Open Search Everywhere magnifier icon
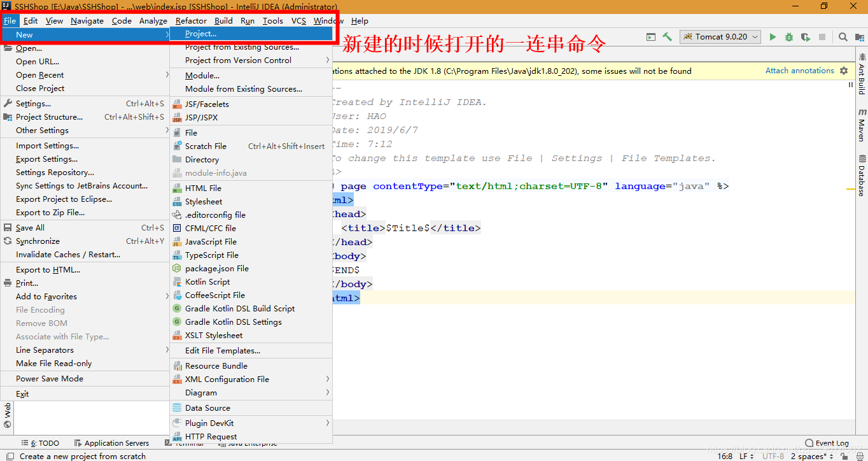 click(x=843, y=37)
